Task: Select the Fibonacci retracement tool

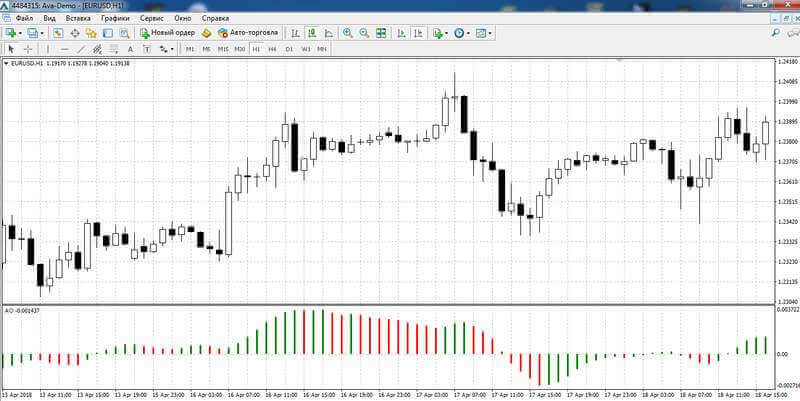Action: [x=114, y=49]
